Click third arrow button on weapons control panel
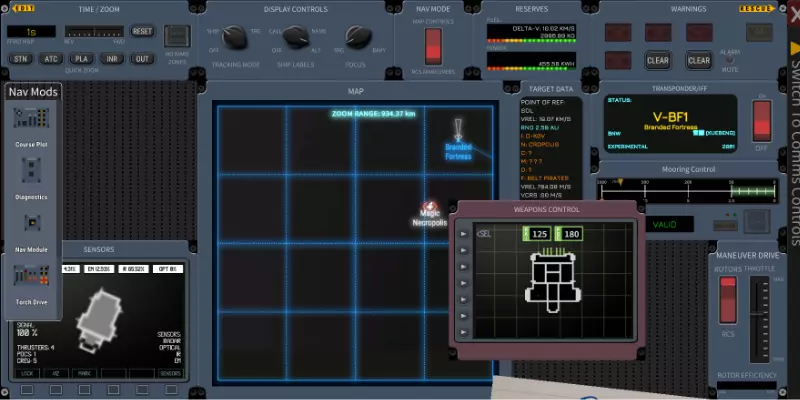The width and height of the screenshot is (800, 400). 463,266
